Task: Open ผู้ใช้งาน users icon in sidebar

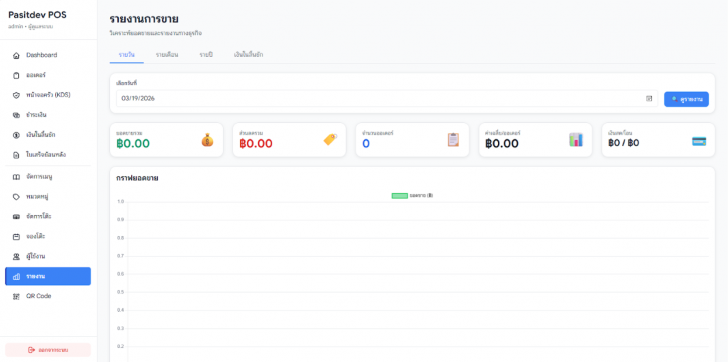Action: coord(16,257)
